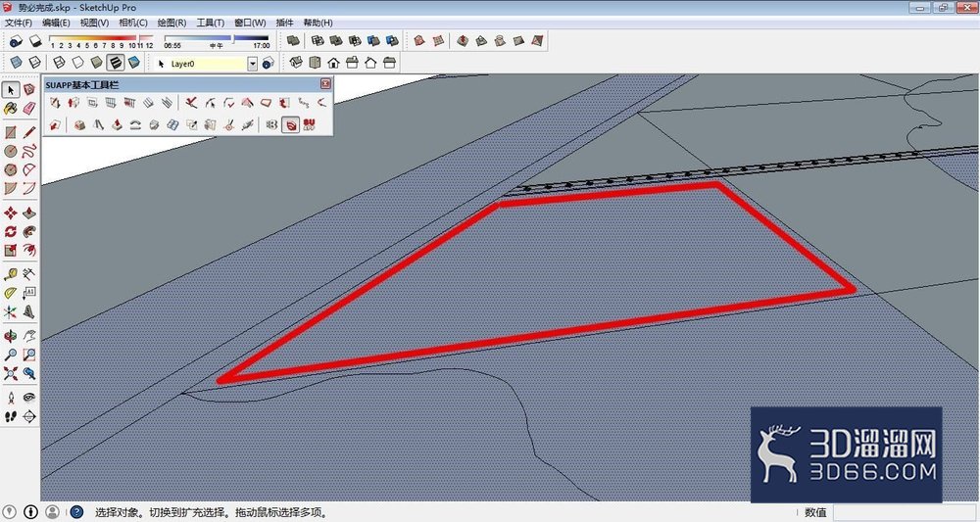Switch to Front view house icon
980x522 pixels.
(334, 63)
